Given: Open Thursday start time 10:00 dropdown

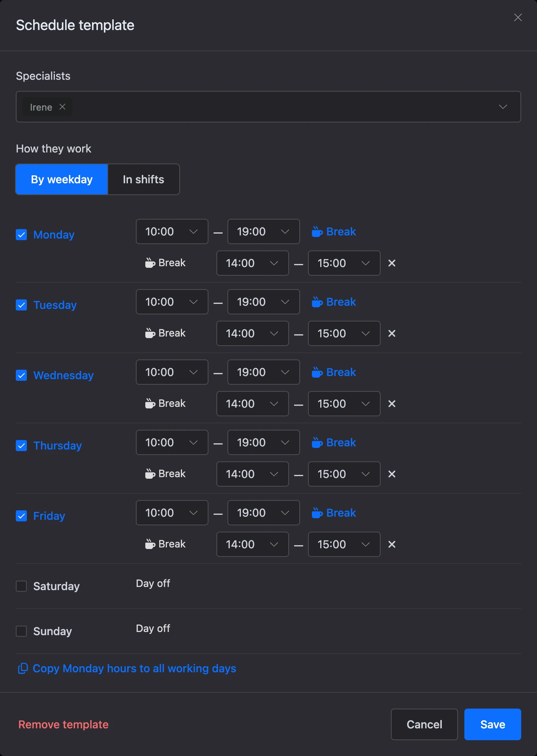Looking at the screenshot, I should click(172, 442).
